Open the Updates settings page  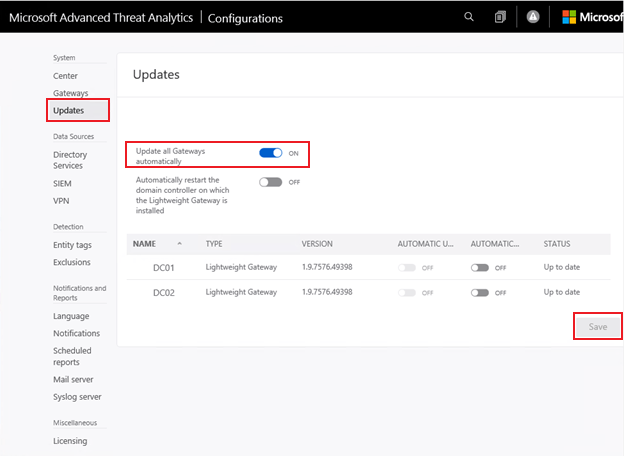(68, 110)
